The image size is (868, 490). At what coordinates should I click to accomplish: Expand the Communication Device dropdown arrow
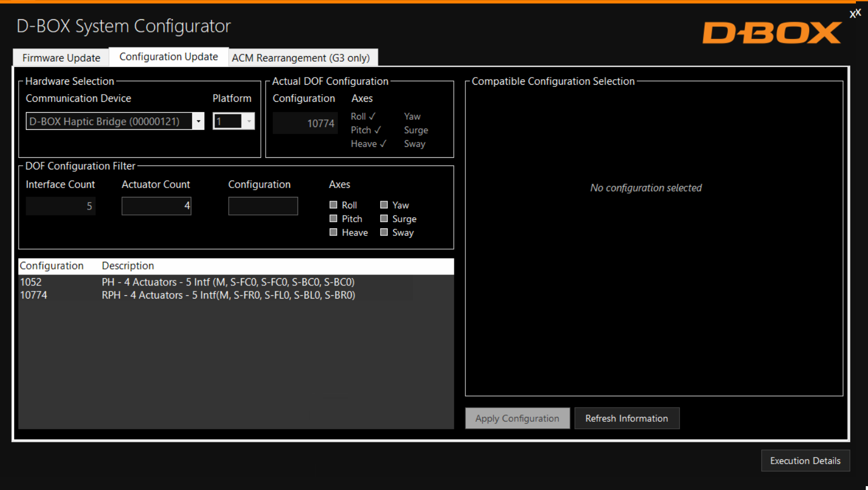tap(198, 121)
